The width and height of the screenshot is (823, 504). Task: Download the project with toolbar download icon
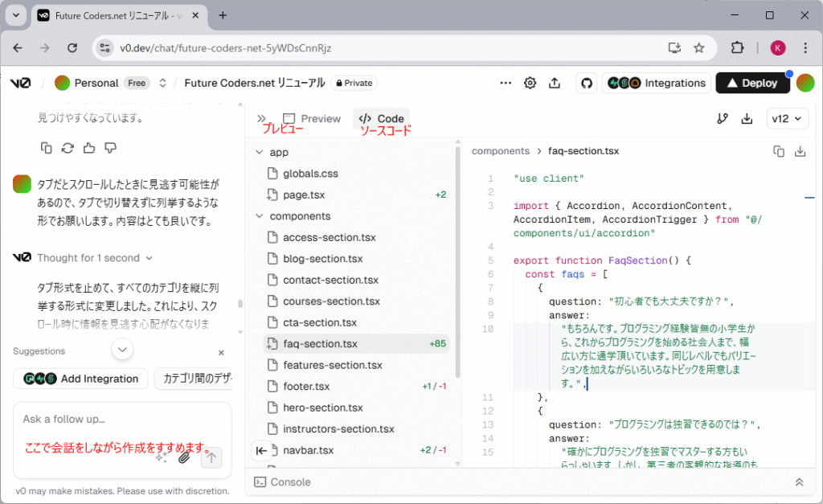point(747,119)
